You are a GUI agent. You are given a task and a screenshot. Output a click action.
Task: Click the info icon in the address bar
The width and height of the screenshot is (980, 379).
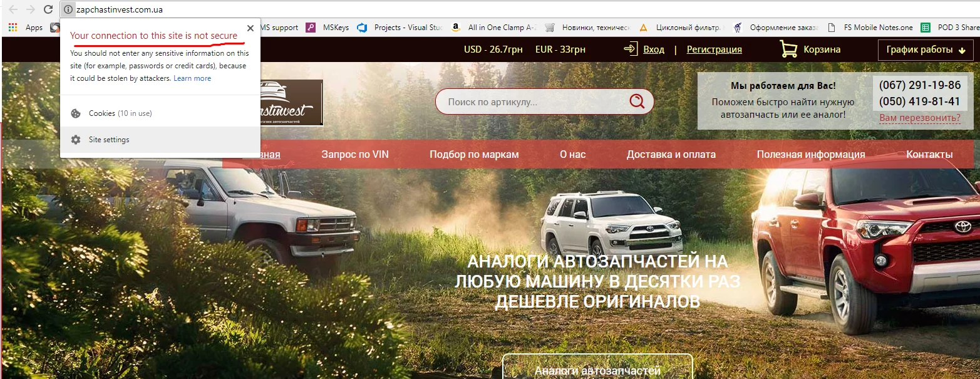(x=68, y=10)
